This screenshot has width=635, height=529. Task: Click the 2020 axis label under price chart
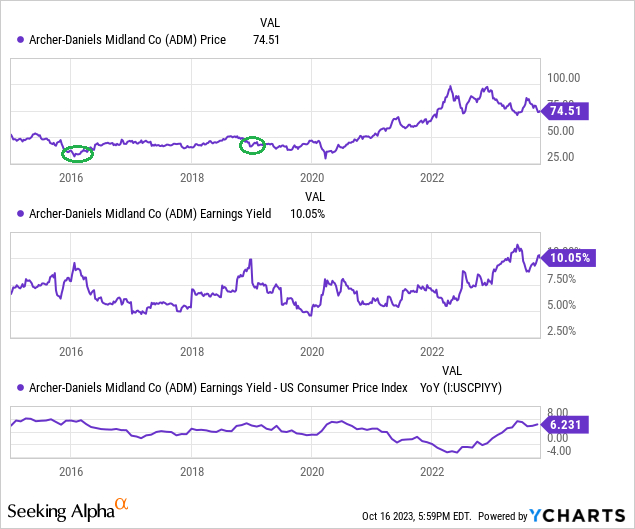(x=312, y=178)
